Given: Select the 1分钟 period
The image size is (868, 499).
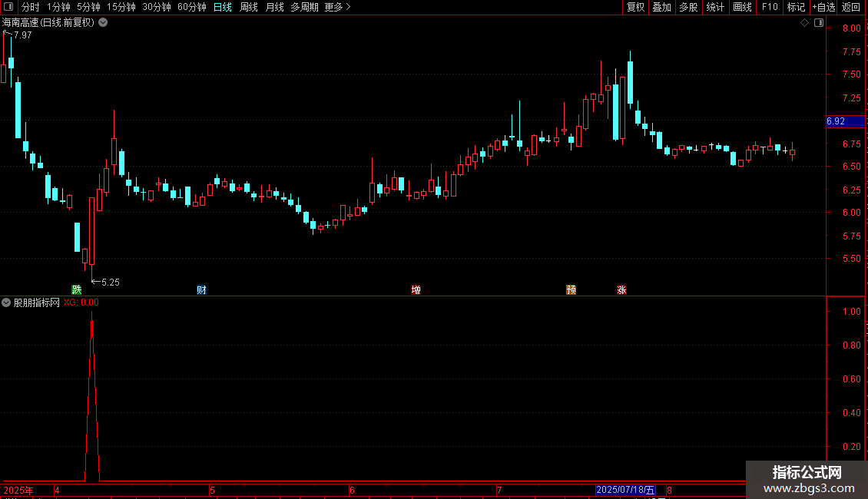Looking at the screenshot, I should click(x=58, y=7).
